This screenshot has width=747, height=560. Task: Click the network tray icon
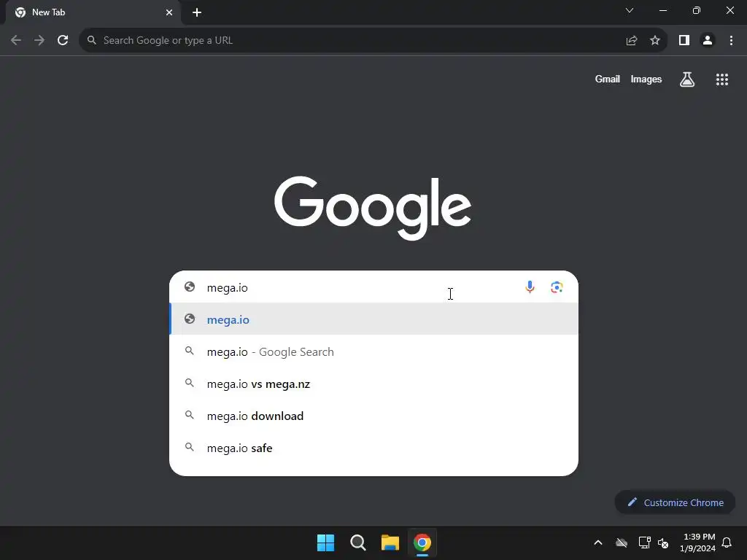click(x=645, y=542)
